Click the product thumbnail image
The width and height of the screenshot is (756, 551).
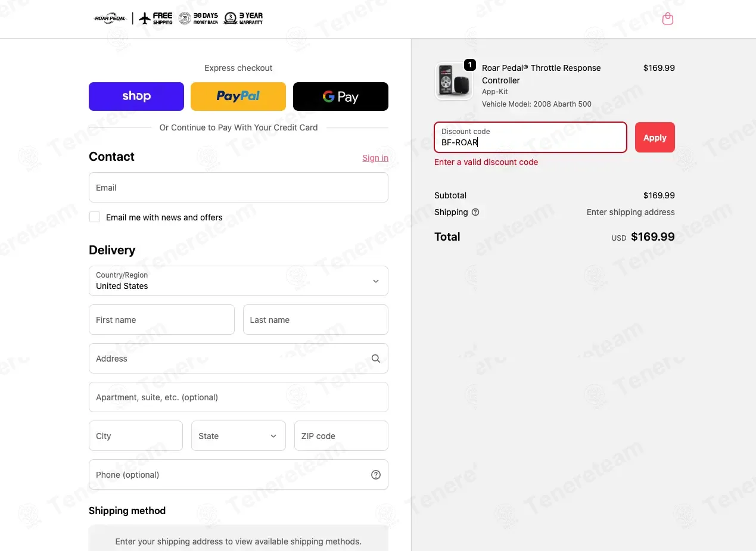coord(454,81)
